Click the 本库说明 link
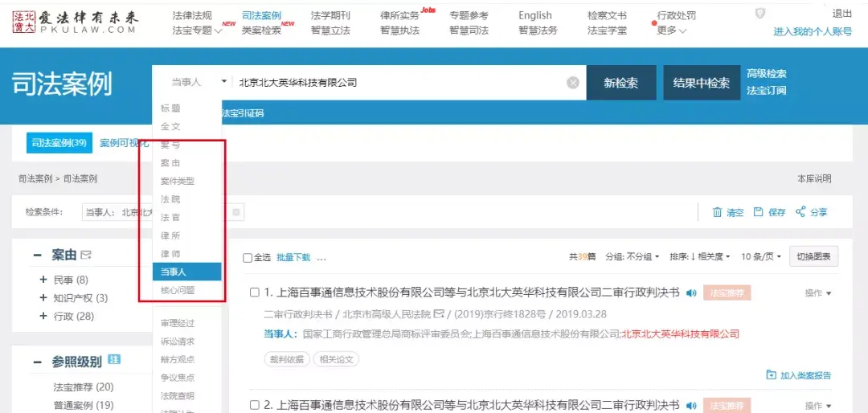The image size is (868, 413). (813, 179)
